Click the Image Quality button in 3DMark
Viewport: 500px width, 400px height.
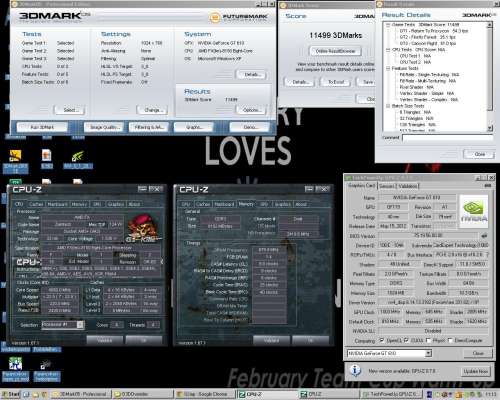tap(104, 127)
